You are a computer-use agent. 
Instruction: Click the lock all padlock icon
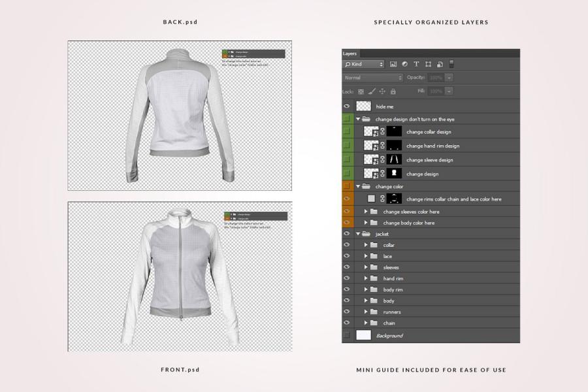point(393,91)
